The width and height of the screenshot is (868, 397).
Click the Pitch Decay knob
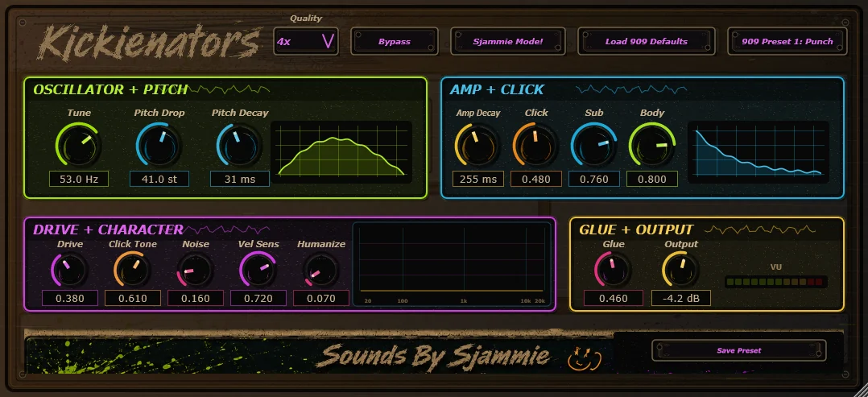click(239, 145)
